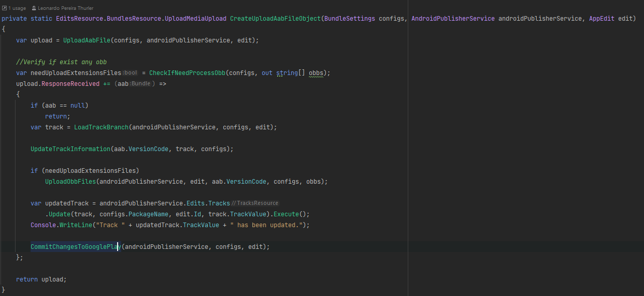Screen dimensions: 644x296
Task: Click the 'var track' variable declaration
Action: coord(47,127)
